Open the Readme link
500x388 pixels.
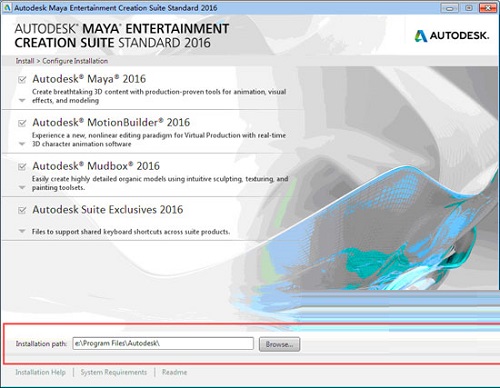pos(174,372)
